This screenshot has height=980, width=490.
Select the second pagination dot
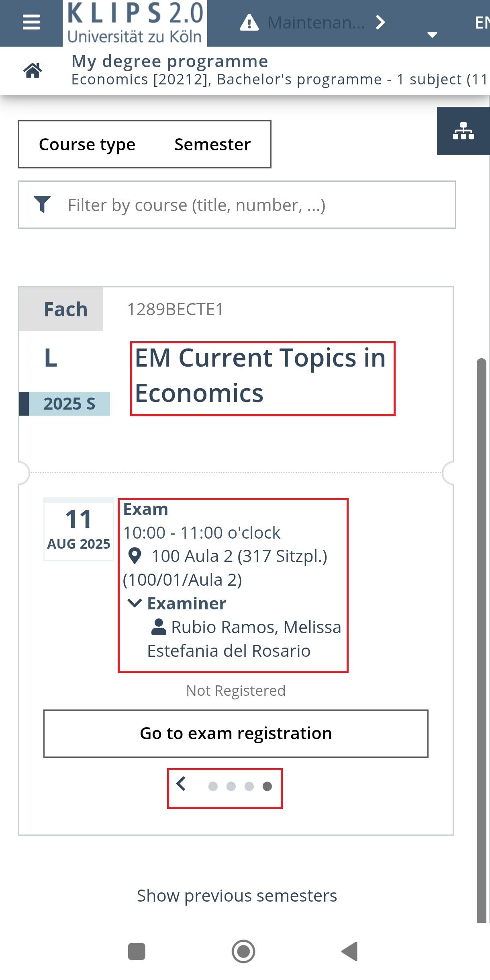231,786
